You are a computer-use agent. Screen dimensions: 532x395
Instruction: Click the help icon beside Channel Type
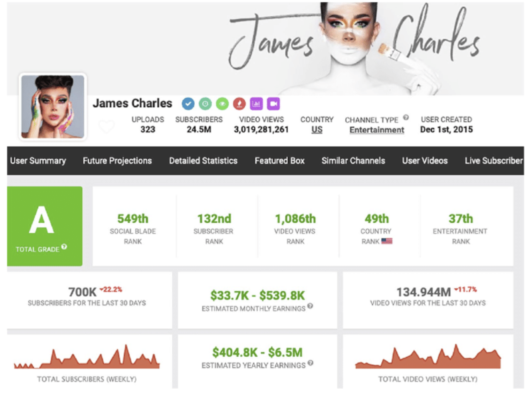tap(406, 118)
